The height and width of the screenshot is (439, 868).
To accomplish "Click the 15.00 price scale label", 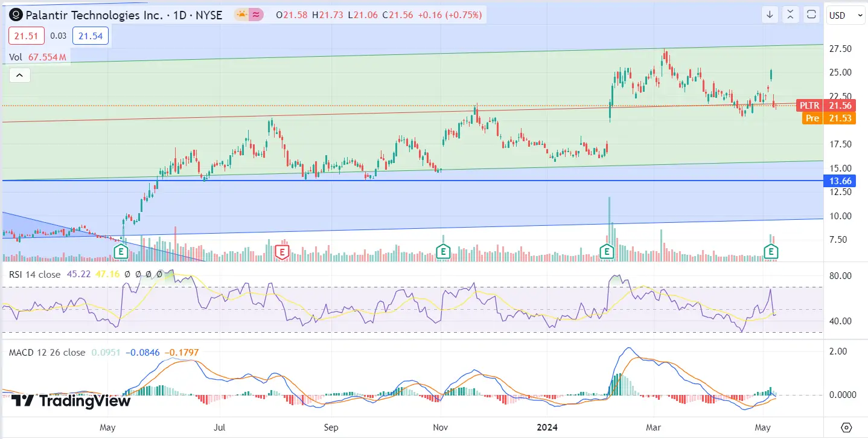I will pos(839,168).
